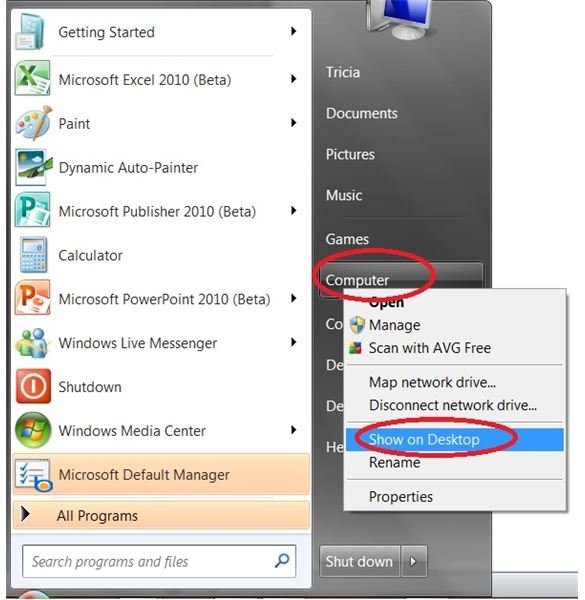Expand Excel 2010 recent files arrow
Screen dimensions: 585x600
[x=293, y=79]
